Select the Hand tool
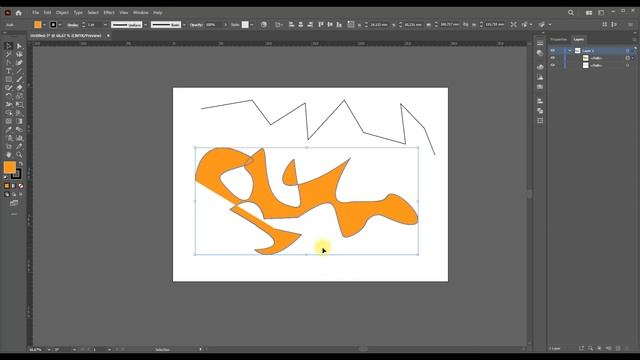Screen dimensions: 640x360 point(9,155)
